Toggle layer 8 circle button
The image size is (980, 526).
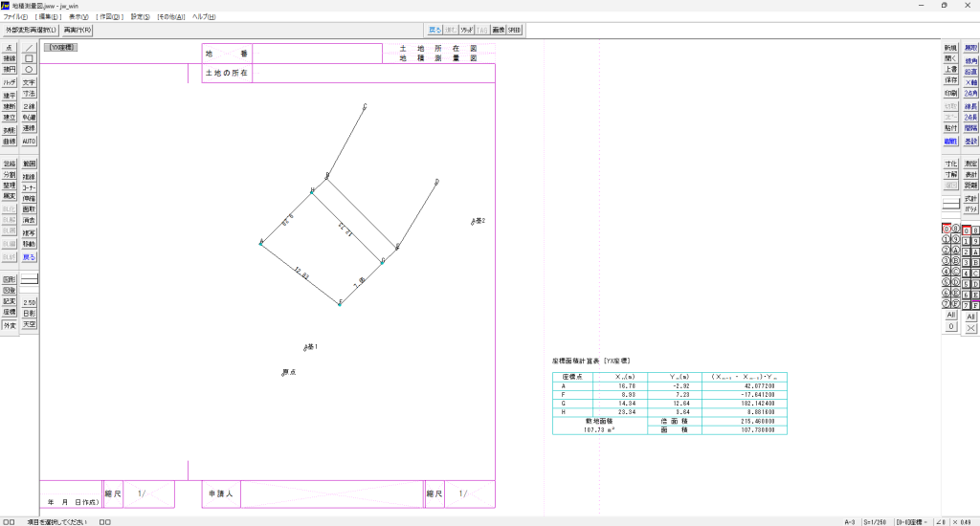(955, 230)
